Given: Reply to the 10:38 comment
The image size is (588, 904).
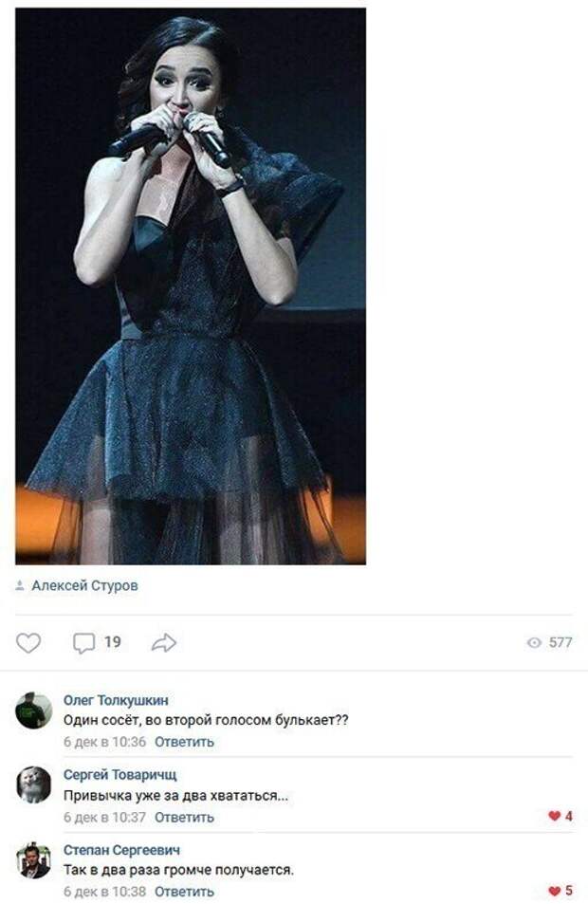Looking at the screenshot, I should (185, 892).
